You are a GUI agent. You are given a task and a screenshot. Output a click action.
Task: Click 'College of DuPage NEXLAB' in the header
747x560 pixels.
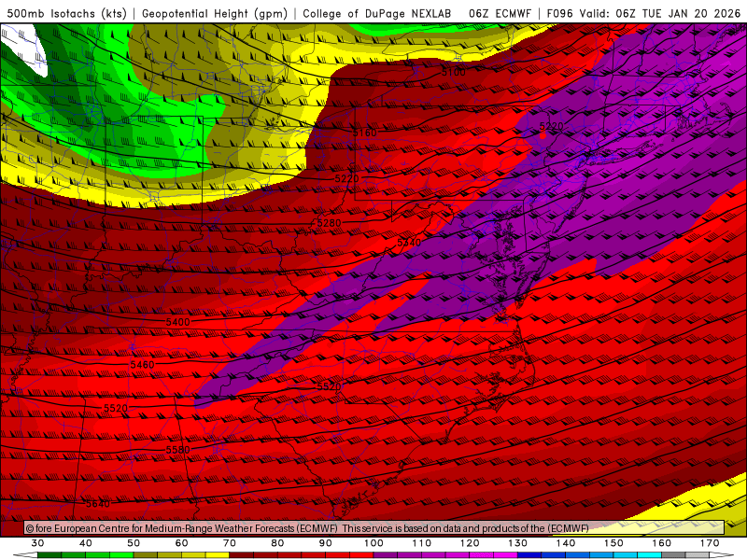tap(377, 13)
